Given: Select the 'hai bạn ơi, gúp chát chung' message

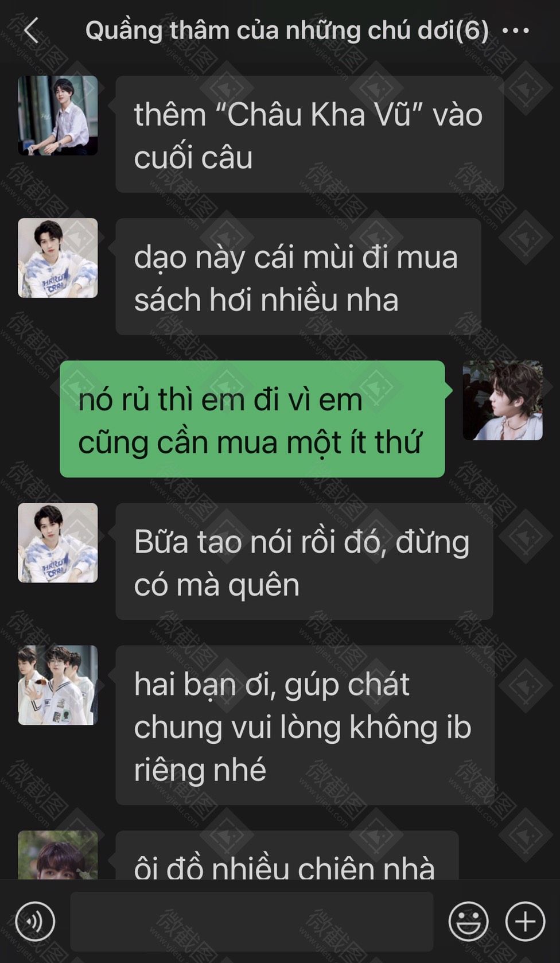Looking at the screenshot, I should (305, 725).
